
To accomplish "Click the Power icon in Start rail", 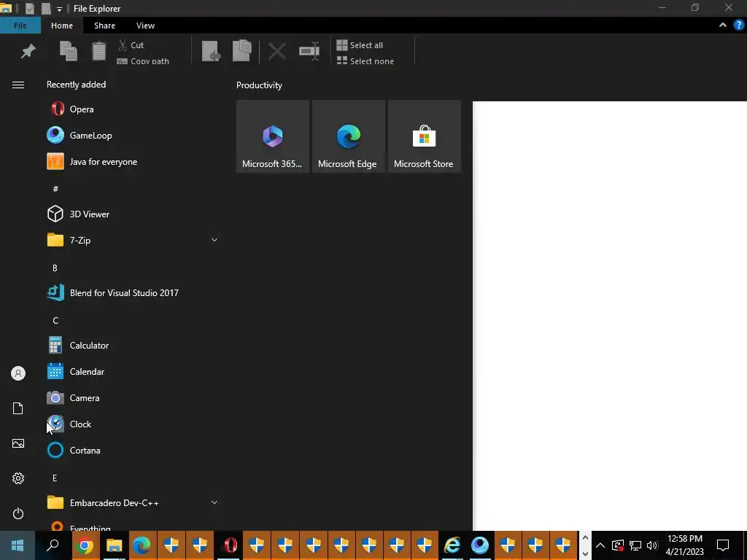I will coord(18,513).
